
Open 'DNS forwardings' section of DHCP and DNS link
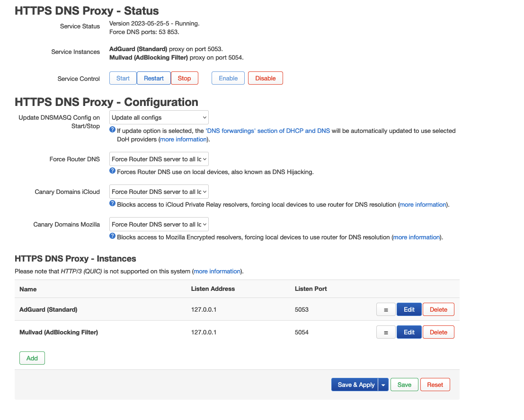268,131
